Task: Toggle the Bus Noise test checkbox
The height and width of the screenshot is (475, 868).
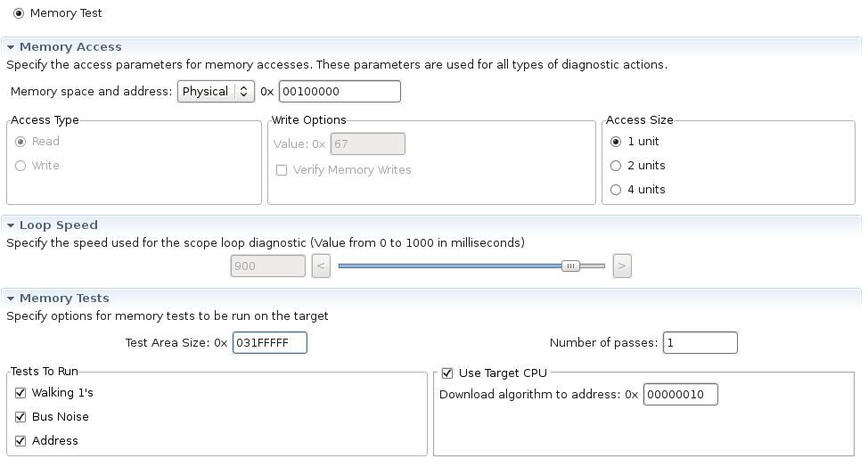Action: [x=20, y=417]
